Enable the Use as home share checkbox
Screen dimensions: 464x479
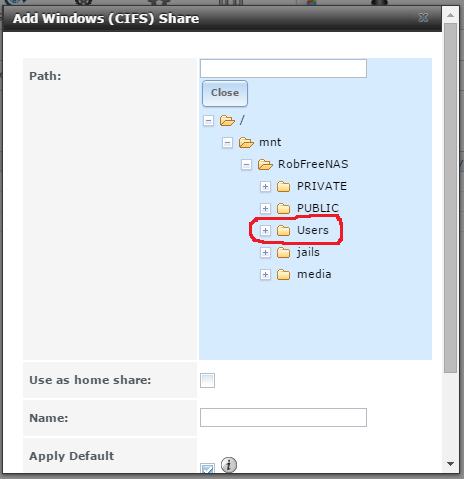[207, 380]
